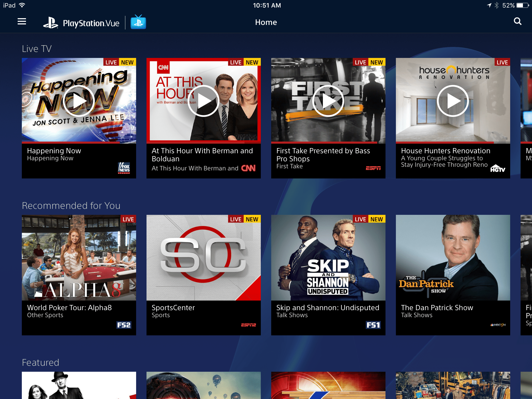Open Skip and Shannon Undisputed thumbnail
This screenshot has width=532, height=399.
328,258
